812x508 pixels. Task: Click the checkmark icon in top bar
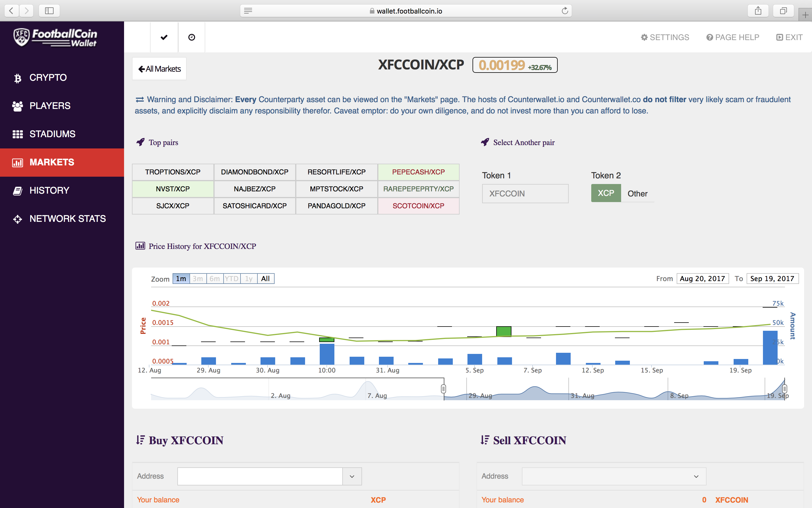point(164,37)
